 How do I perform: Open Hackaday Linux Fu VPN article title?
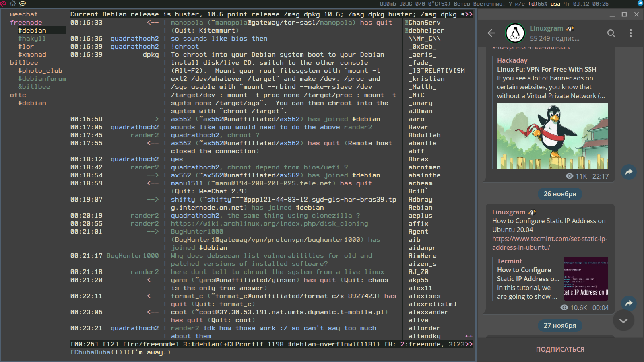tap(547, 69)
